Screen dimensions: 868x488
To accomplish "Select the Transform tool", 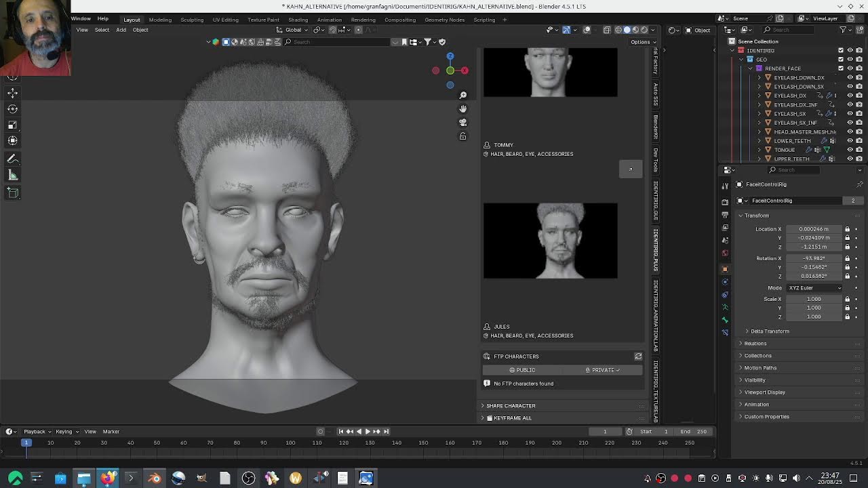I will click(12, 140).
